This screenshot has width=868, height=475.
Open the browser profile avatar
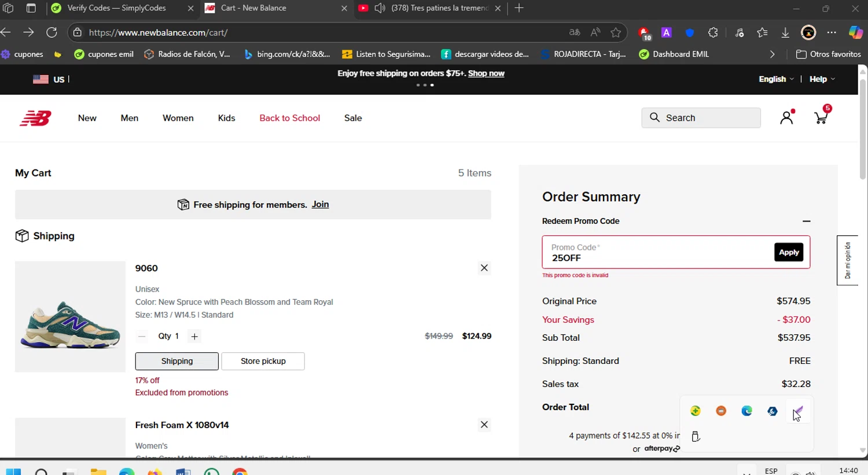808,32
